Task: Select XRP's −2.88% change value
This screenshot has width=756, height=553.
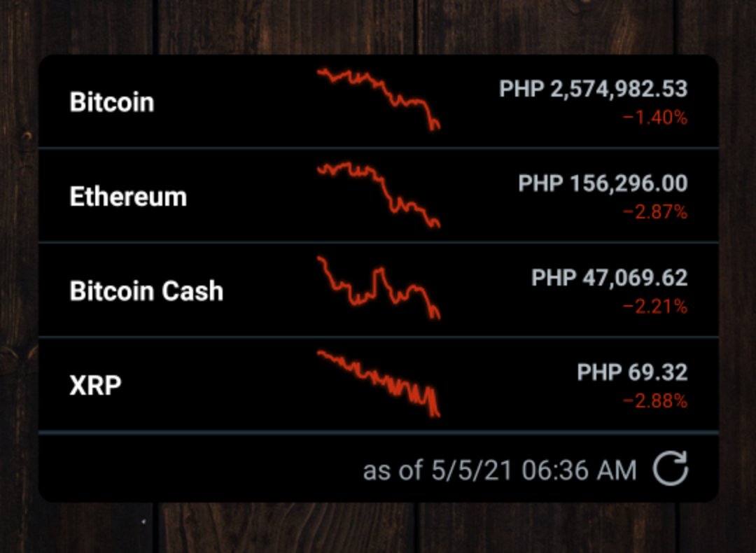Action: point(655,401)
